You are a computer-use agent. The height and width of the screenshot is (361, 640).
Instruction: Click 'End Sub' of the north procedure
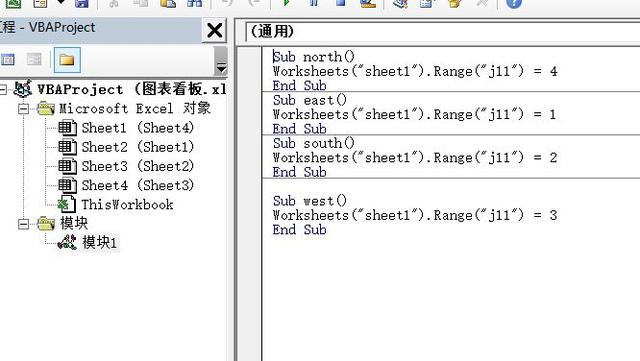tap(300, 86)
